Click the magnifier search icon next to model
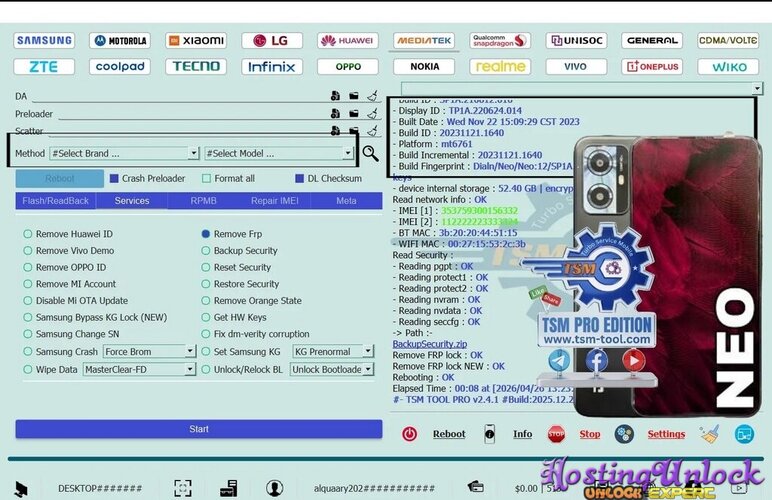This screenshot has height=500, width=772. point(370,154)
